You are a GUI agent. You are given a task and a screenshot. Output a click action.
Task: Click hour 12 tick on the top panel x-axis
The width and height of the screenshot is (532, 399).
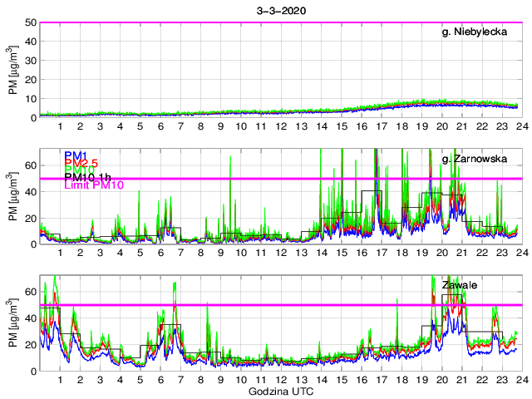click(x=279, y=126)
